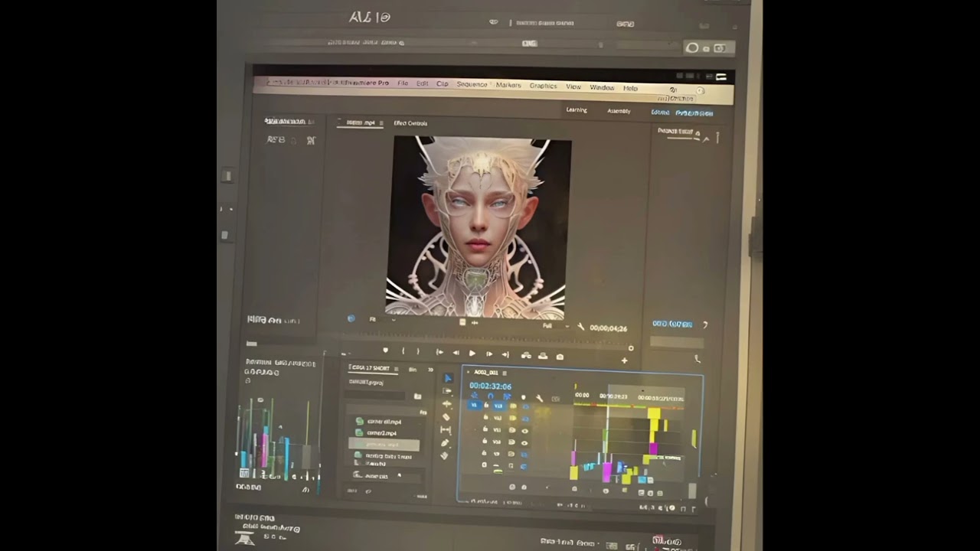Export a frame with the camera icon
Viewport: 980px width, 551px height.
click(560, 357)
